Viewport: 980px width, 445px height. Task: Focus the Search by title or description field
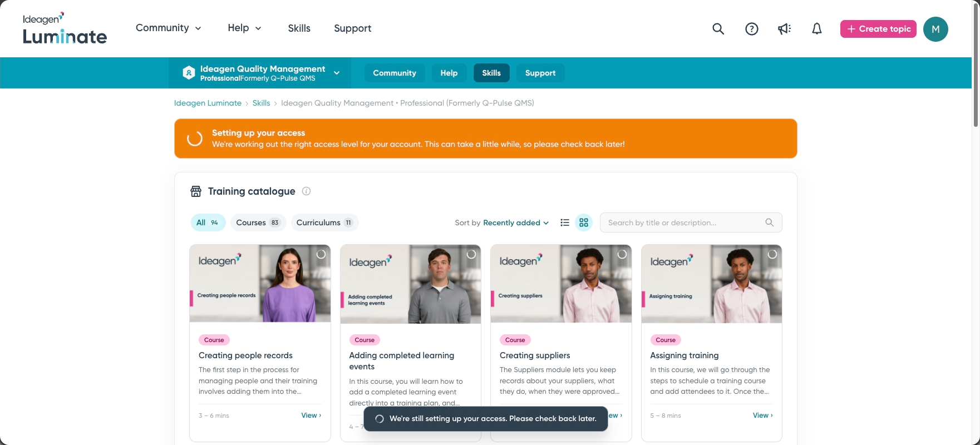click(691, 222)
